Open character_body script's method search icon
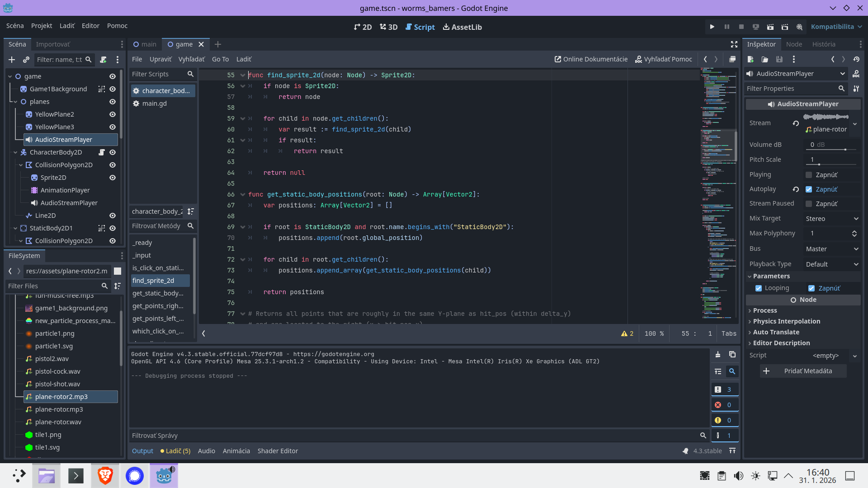 tap(190, 226)
